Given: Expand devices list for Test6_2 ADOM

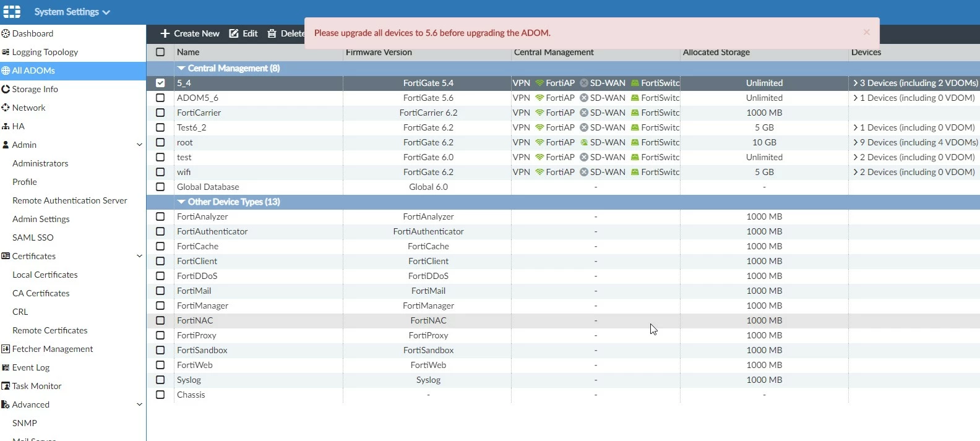Looking at the screenshot, I should [x=856, y=127].
